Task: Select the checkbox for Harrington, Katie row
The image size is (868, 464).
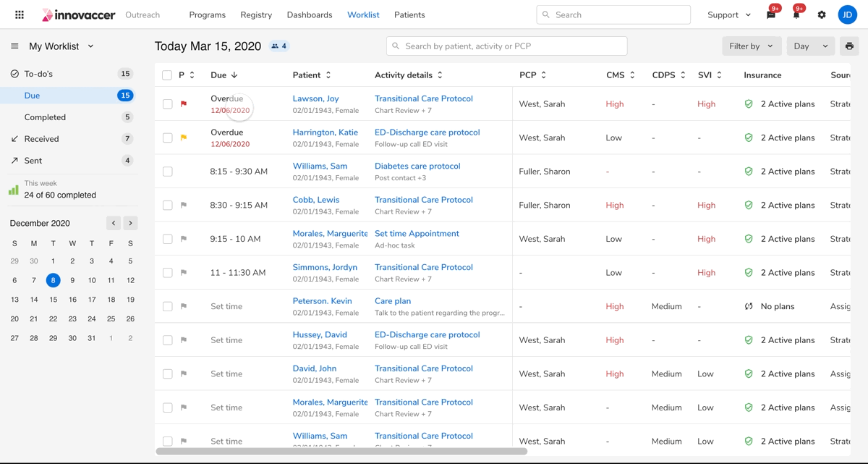Action: click(167, 138)
